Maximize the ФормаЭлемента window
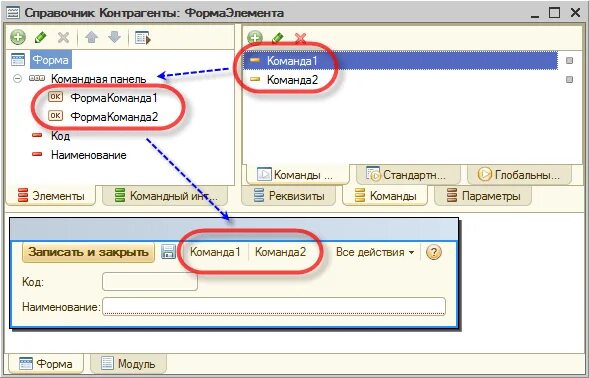Screen dimensions: 589x378 click(x=554, y=13)
